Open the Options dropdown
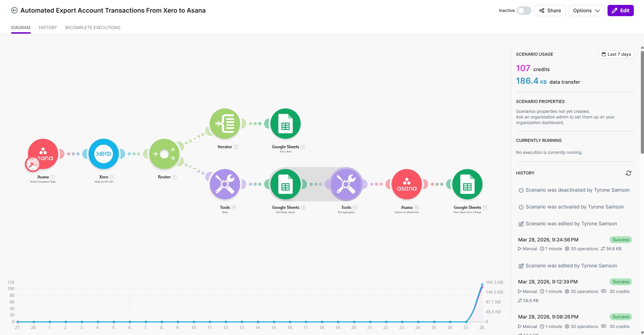 pyautogui.click(x=587, y=11)
